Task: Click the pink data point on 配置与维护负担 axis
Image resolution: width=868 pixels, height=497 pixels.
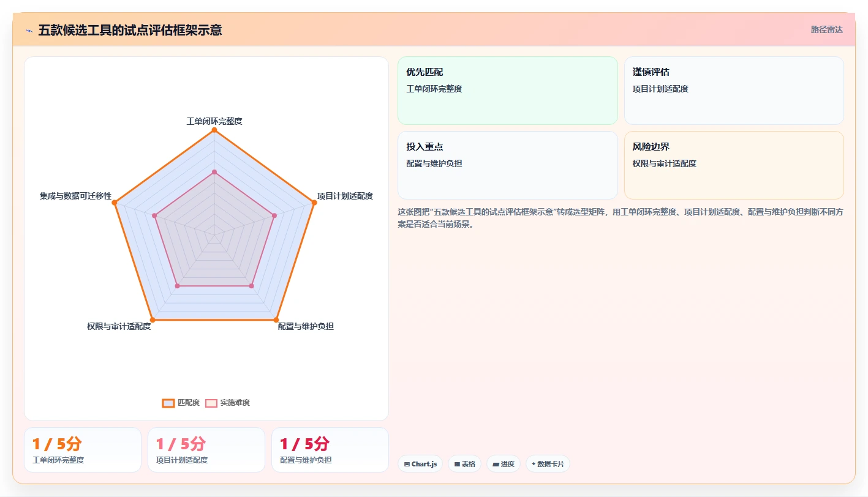Action: coord(251,286)
